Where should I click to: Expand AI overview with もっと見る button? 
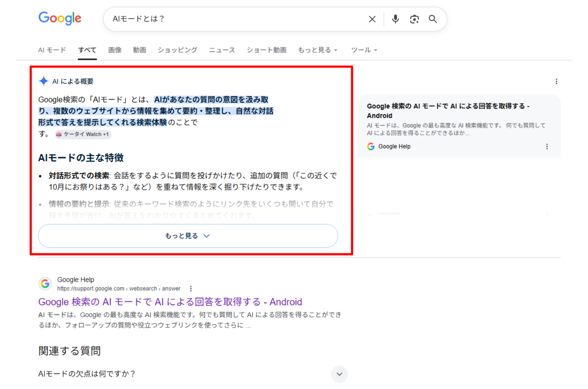coord(188,236)
